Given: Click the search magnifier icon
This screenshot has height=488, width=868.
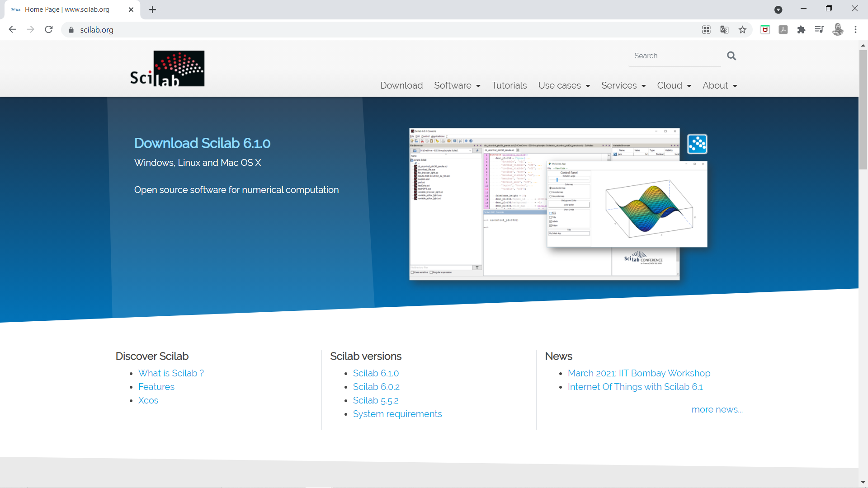Looking at the screenshot, I should [x=731, y=56].
